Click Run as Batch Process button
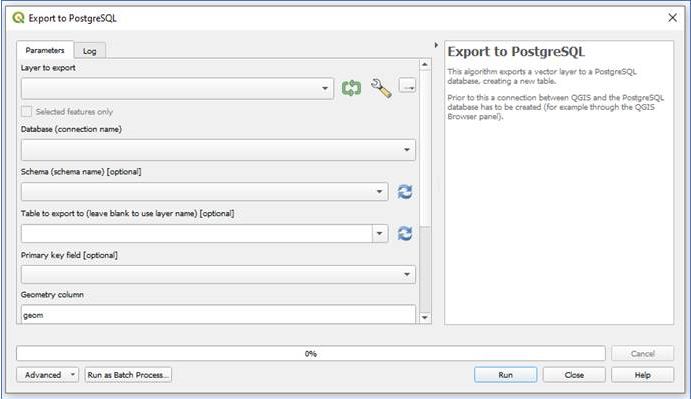The image size is (691, 399). [128, 375]
